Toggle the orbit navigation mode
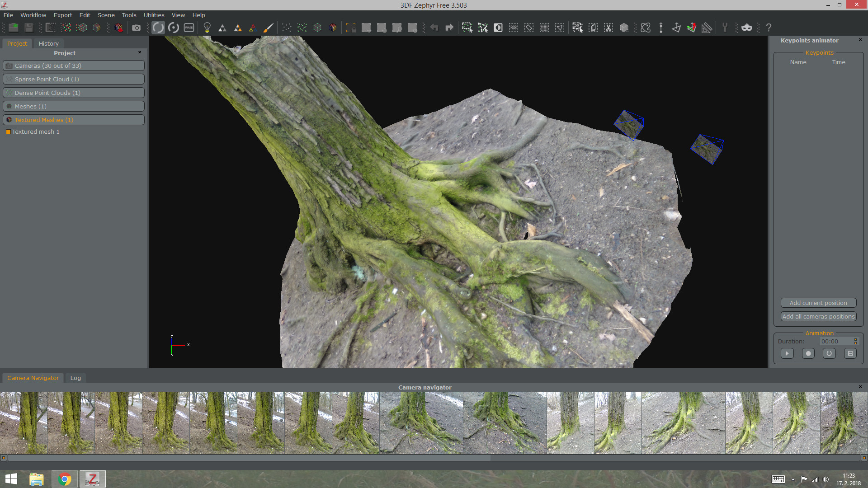Viewport: 868px width, 488px height. (x=158, y=27)
